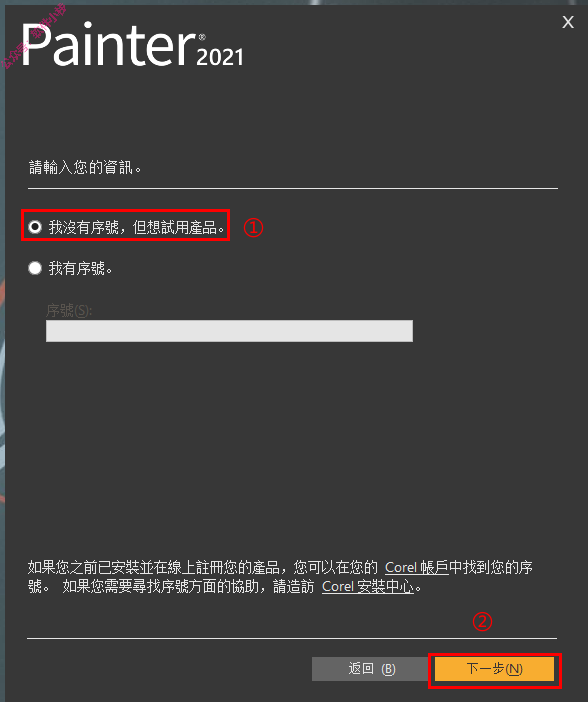
Task: Select the 我有序號 radio button
Action: point(35,268)
